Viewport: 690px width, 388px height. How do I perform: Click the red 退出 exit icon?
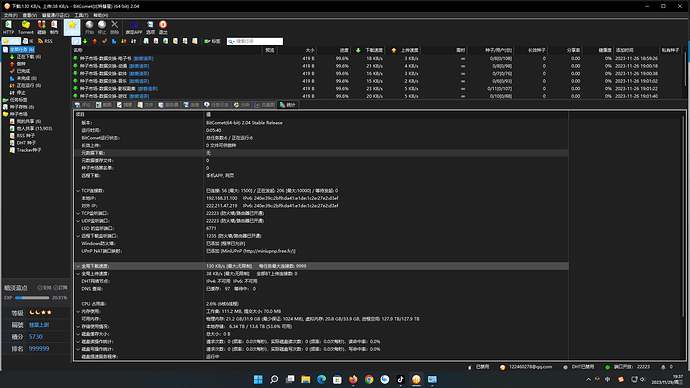tap(163, 27)
